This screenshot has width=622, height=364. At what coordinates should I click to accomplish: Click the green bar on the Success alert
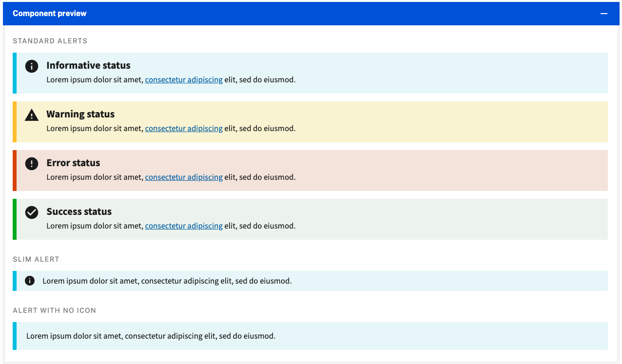(14, 219)
